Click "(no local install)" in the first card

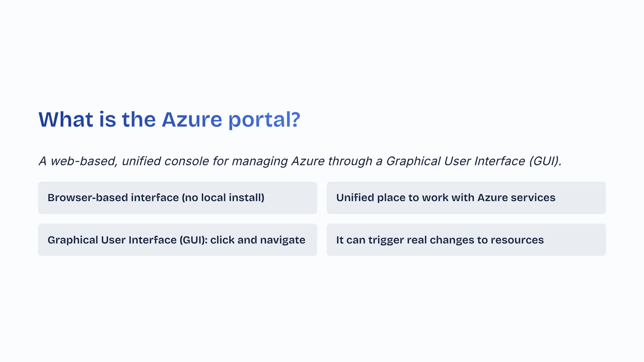click(223, 198)
